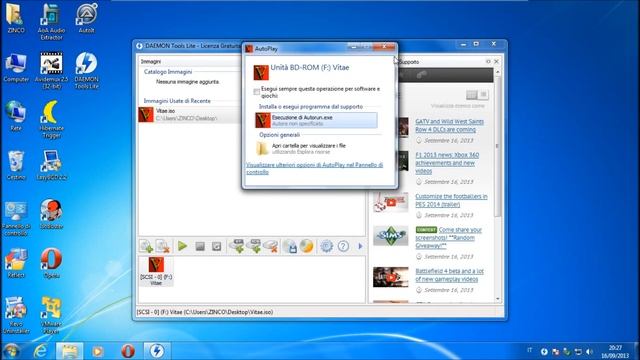
Task: Open Windows Explorer from the taskbar
Action: coord(69,351)
